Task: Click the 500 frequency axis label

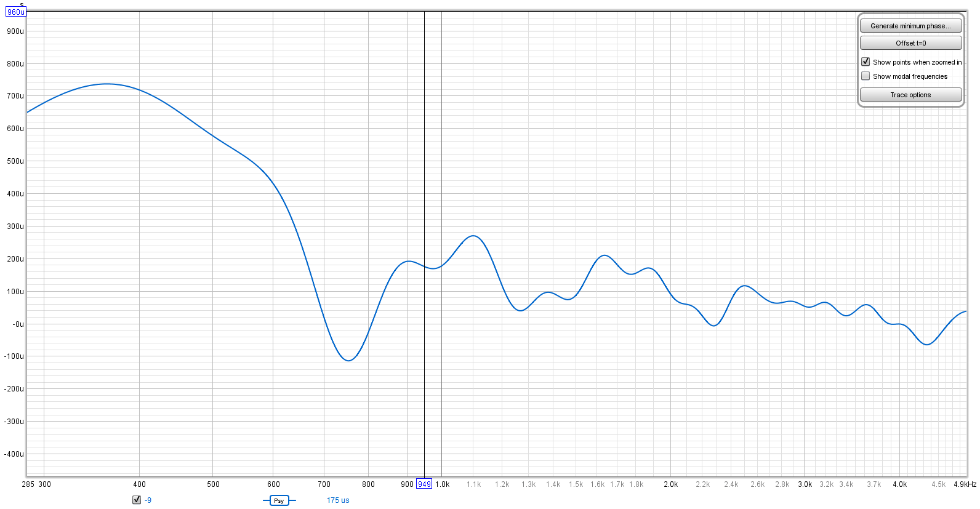Action: (213, 484)
